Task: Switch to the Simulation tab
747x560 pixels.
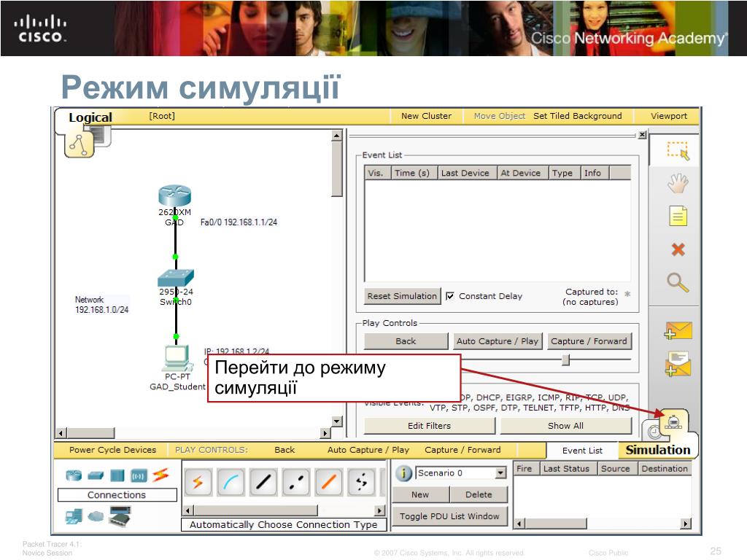Action: [657, 450]
